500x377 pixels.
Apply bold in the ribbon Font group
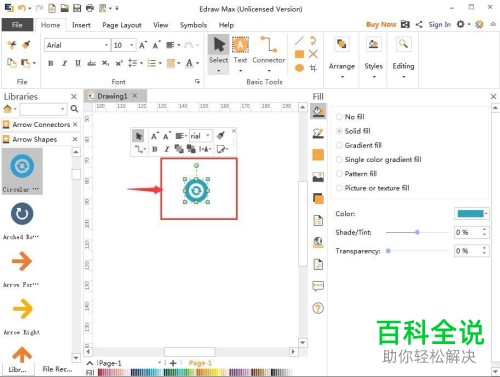pyautogui.click(x=51, y=63)
